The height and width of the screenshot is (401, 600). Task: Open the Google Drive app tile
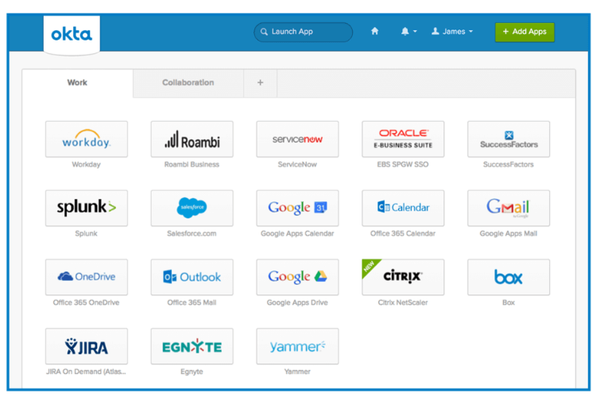coord(297,277)
